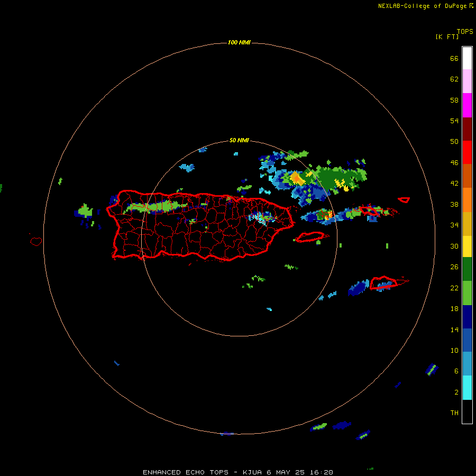The image size is (476, 476).
Task: Click the light green 26 K FT swatch
Action: (467, 292)
